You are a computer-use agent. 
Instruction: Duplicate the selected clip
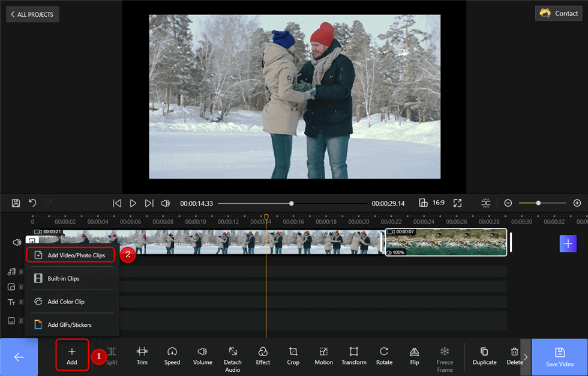(485, 356)
